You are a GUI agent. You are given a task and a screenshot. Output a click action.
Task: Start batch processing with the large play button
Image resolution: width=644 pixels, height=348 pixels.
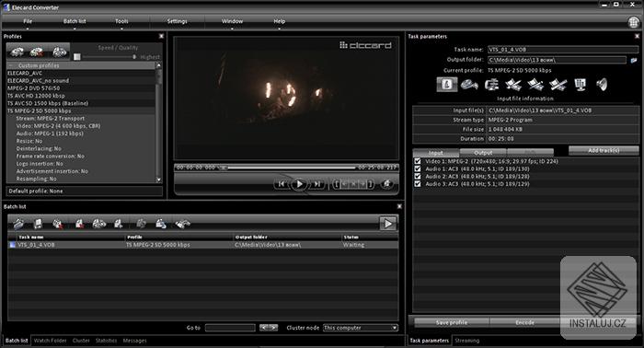click(387, 224)
